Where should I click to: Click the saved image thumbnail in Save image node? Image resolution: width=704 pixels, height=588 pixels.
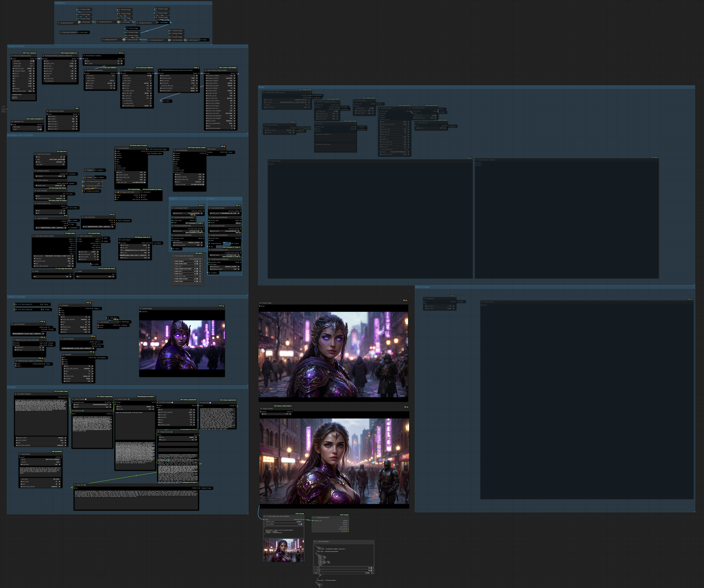[284, 550]
